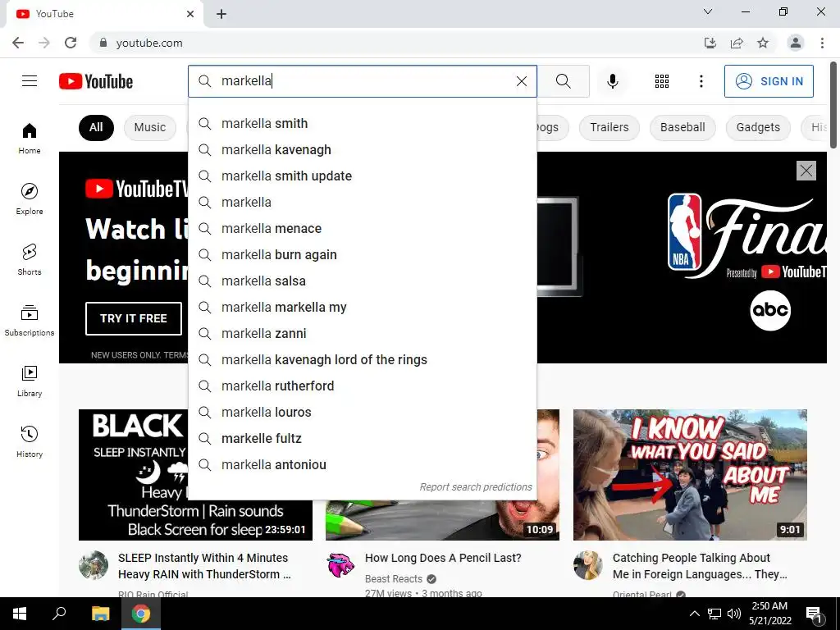The width and height of the screenshot is (840, 630).
Task: Choose suggestion 'markella markella my'
Action: (x=363, y=308)
